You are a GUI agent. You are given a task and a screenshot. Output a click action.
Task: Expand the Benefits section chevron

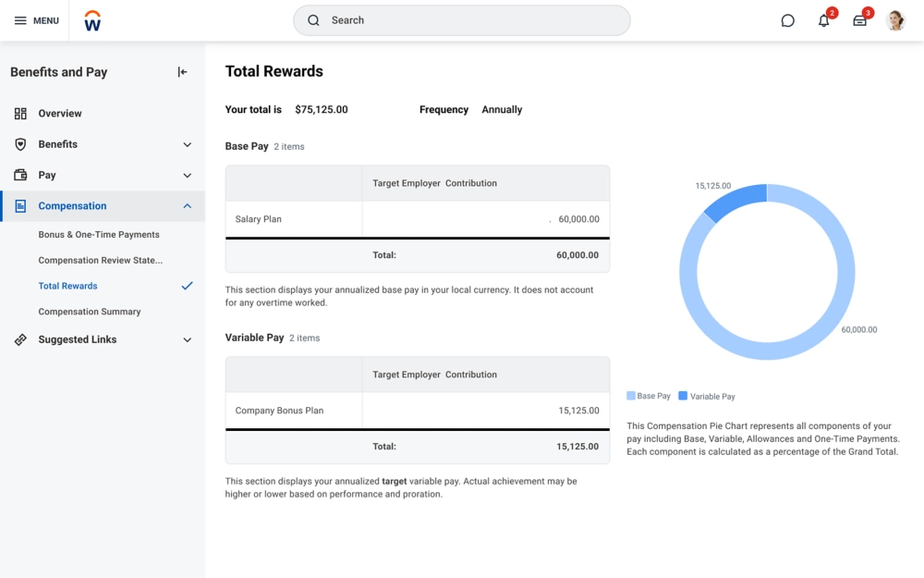(187, 144)
